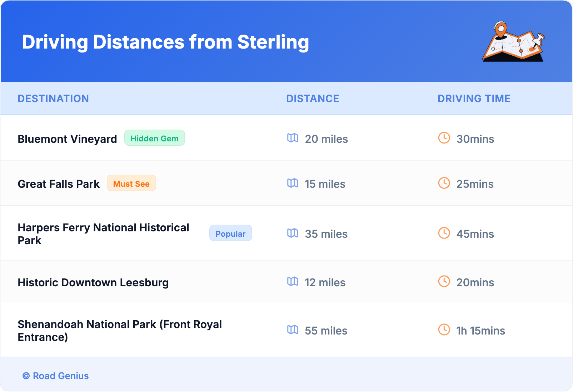The image size is (573, 392).
Task: Click the map illustration in the header
Action: pyautogui.click(x=513, y=42)
